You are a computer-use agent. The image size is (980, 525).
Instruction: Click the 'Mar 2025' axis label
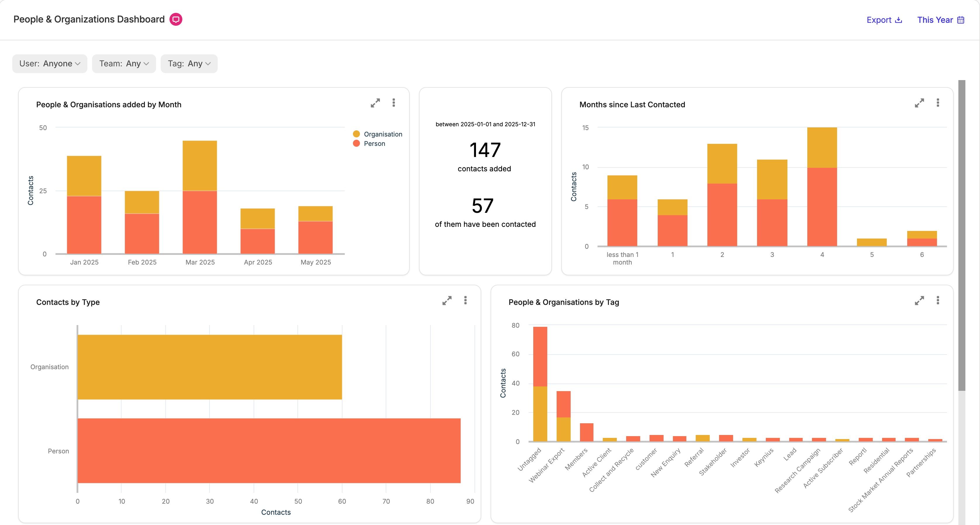200,262
